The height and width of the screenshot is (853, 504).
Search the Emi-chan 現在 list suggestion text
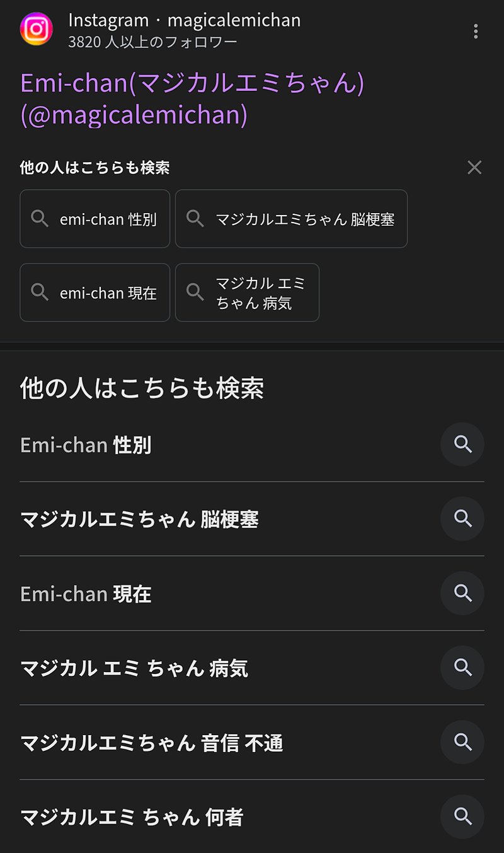(86, 594)
